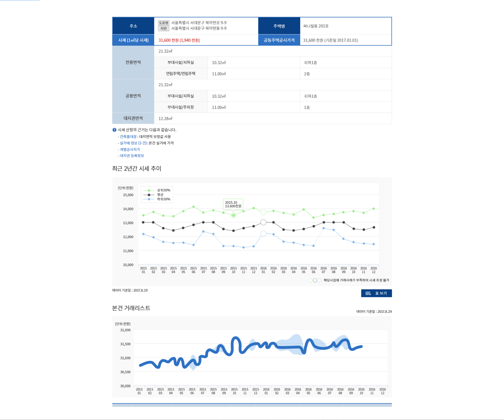Select 평균 data point at 2016 12
504x420 pixels.
point(374,228)
